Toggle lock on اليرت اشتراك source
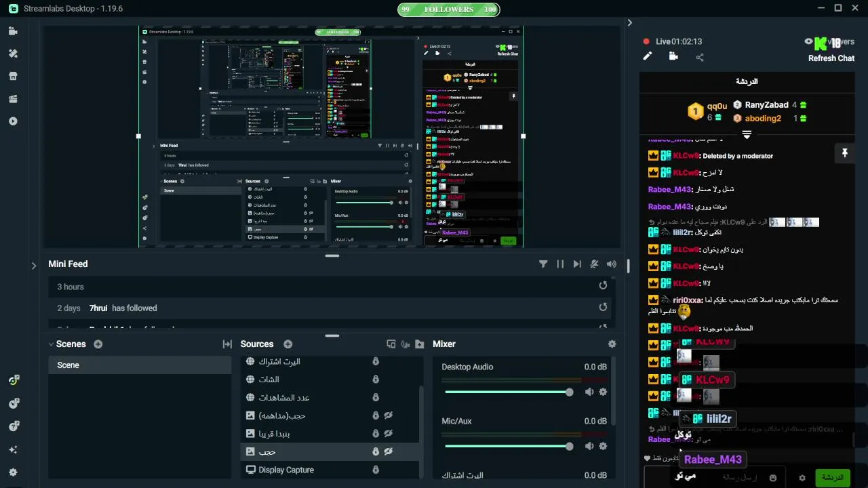Image resolution: width=868 pixels, height=488 pixels. pos(375,361)
